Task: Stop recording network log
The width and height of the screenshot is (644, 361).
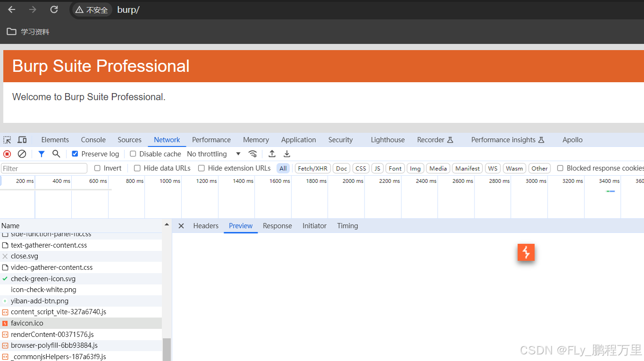Action: 7,154
